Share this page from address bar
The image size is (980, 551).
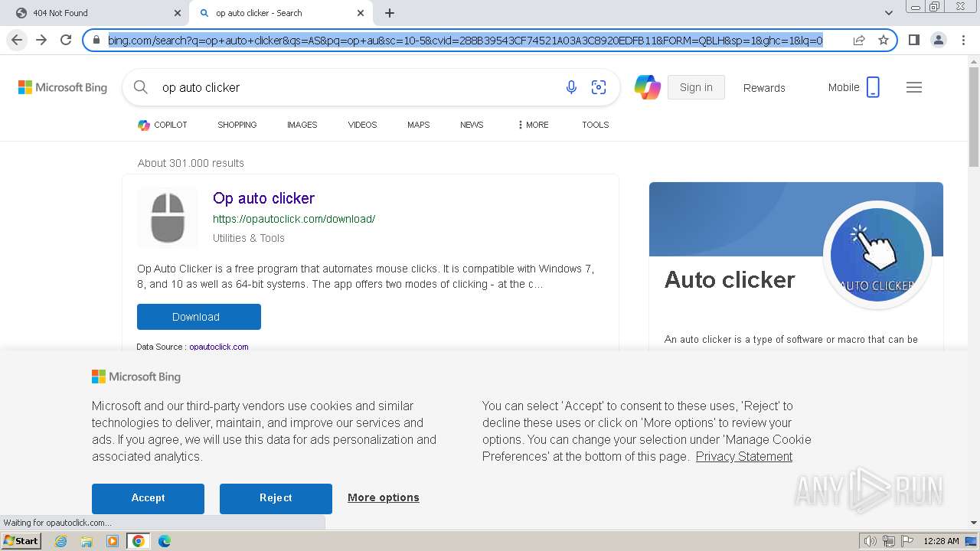(x=859, y=40)
